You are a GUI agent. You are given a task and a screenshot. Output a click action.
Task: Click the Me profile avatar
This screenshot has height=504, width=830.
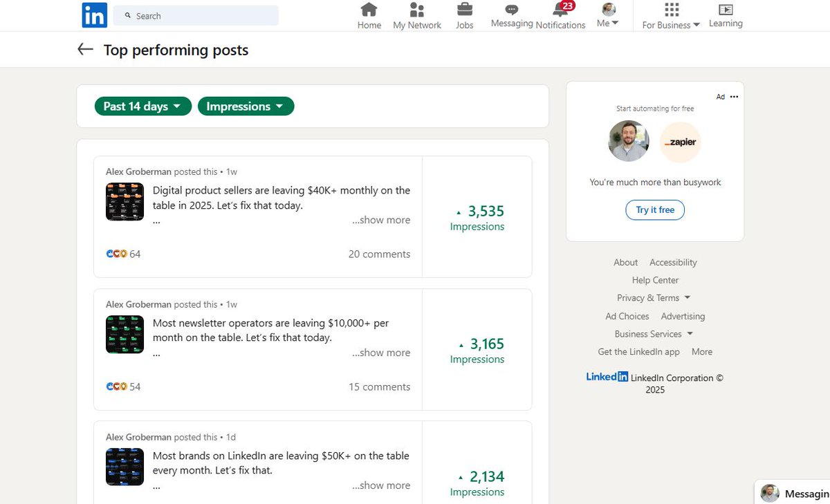point(609,9)
